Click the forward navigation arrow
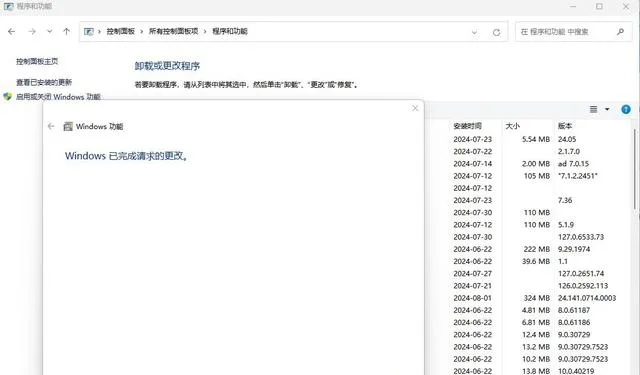 pos(32,31)
